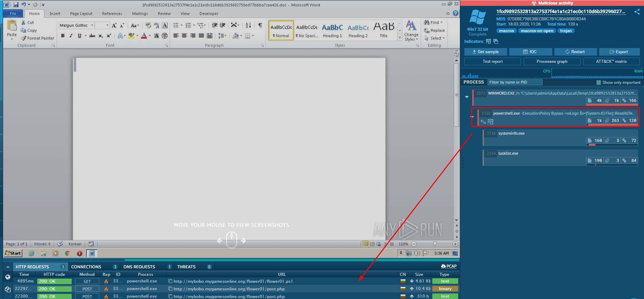Screen dimensions: 644x299
Task: Click the IOC button
Action: (x=530, y=52)
